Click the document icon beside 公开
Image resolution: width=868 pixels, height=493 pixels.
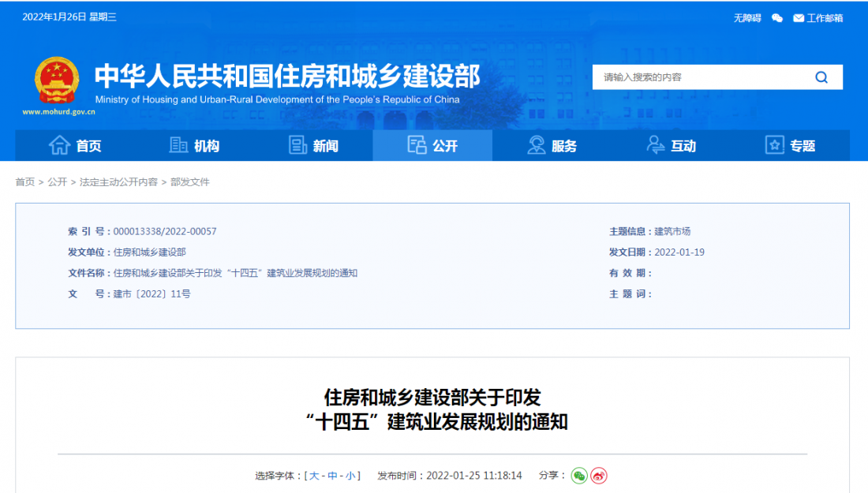[x=417, y=145]
